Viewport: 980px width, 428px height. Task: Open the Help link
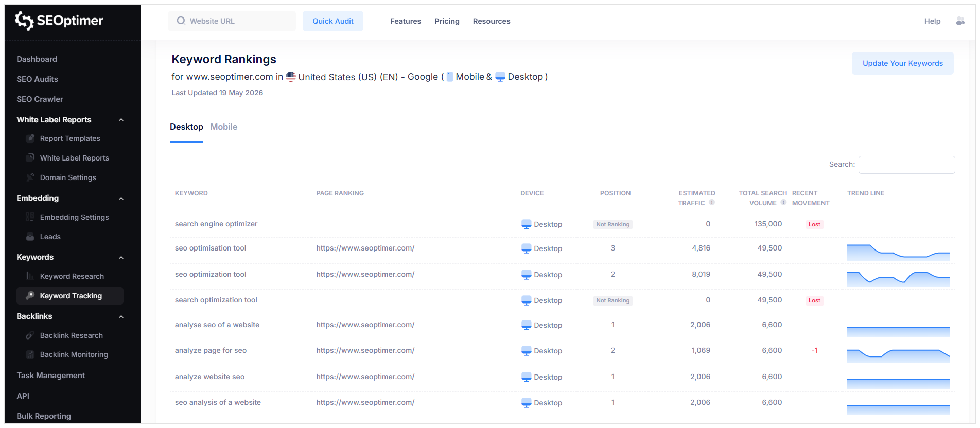click(x=932, y=21)
